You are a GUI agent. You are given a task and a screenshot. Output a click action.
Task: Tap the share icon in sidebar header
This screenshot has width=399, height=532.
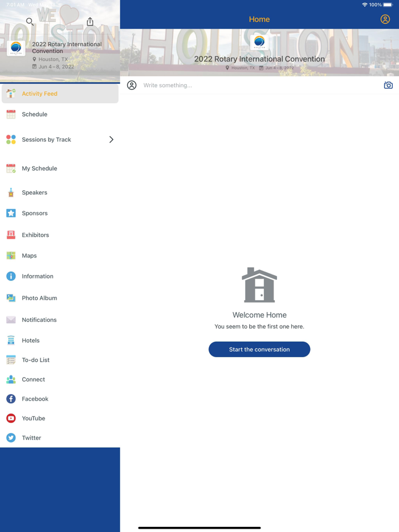90,22
